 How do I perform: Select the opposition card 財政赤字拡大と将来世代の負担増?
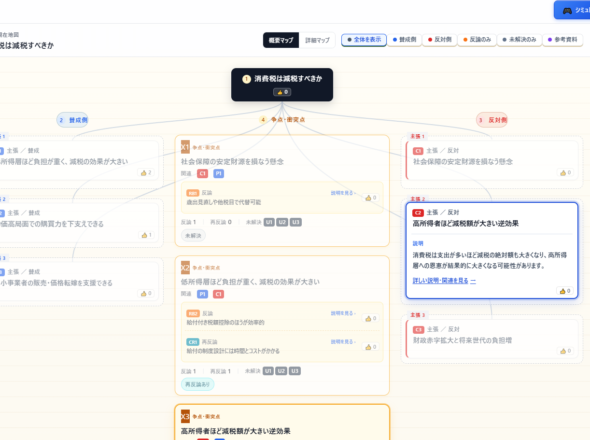click(x=492, y=339)
